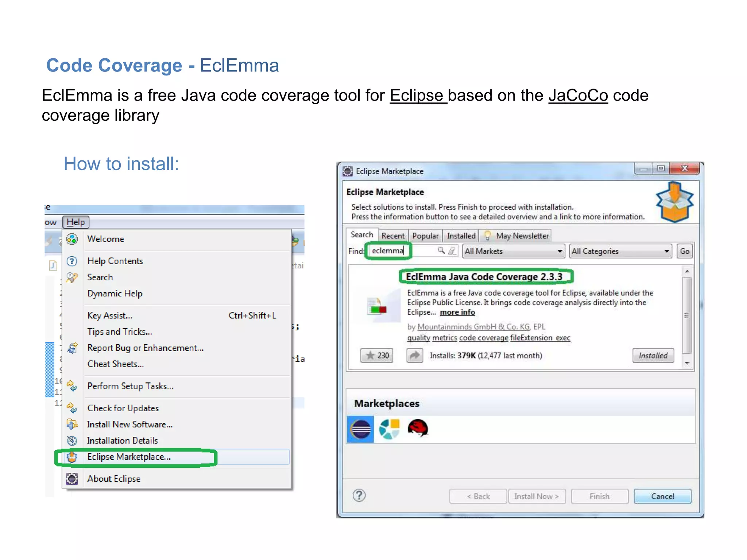Click the share arrow icon for EclEmma
This screenshot has width=747, height=560.
pyautogui.click(x=415, y=355)
